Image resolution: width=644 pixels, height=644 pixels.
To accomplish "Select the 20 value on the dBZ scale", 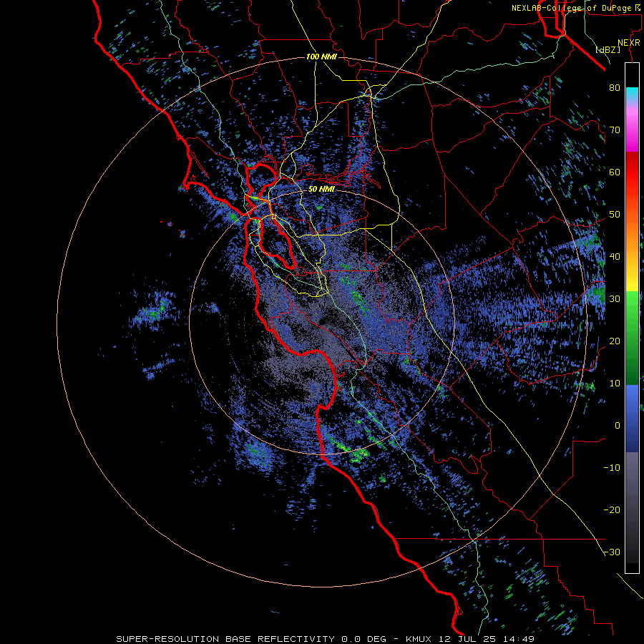I will pos(615,341).
